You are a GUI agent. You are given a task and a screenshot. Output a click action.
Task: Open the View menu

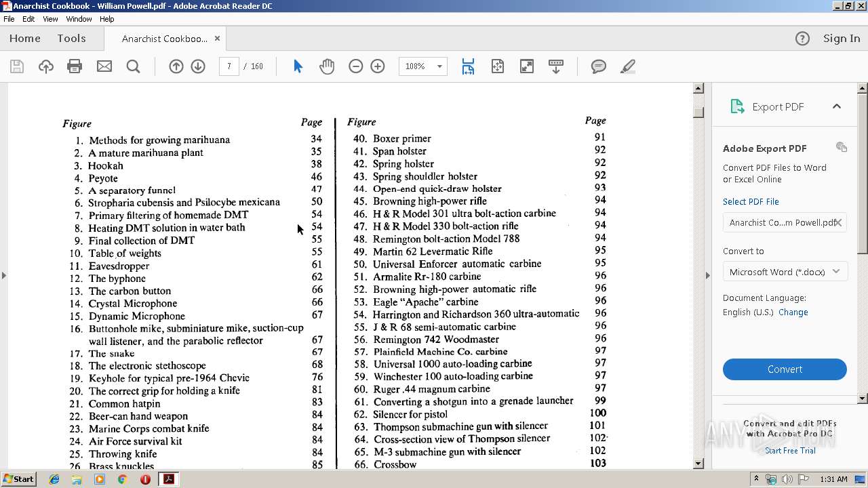50,19
